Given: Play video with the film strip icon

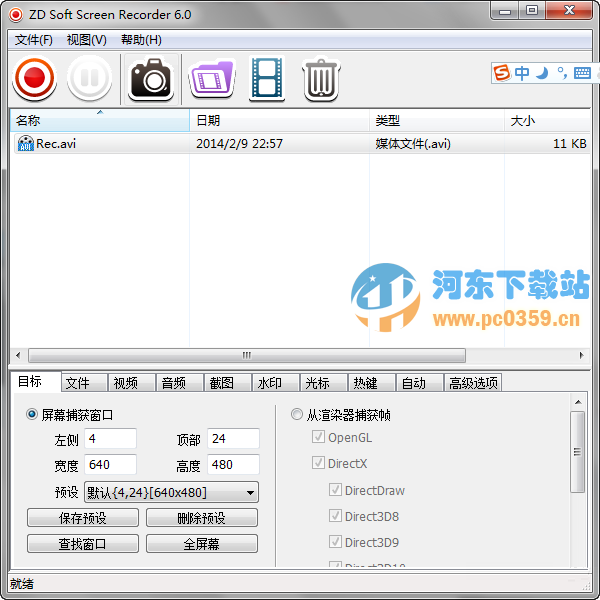Looking at the screenshot, I should pos(267,78).
